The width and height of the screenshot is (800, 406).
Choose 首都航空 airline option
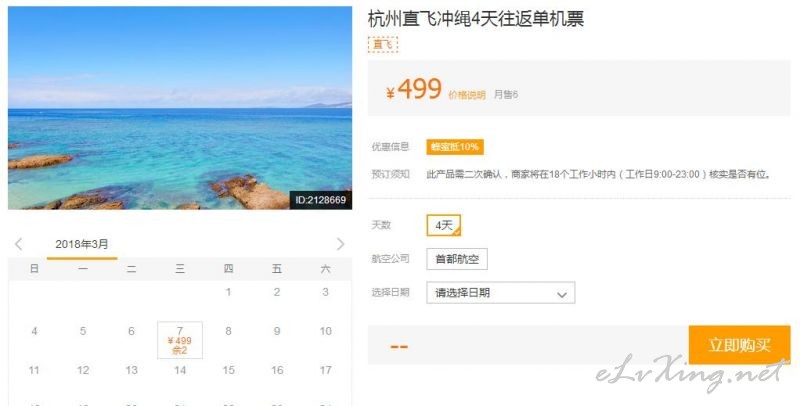[457, 259]
